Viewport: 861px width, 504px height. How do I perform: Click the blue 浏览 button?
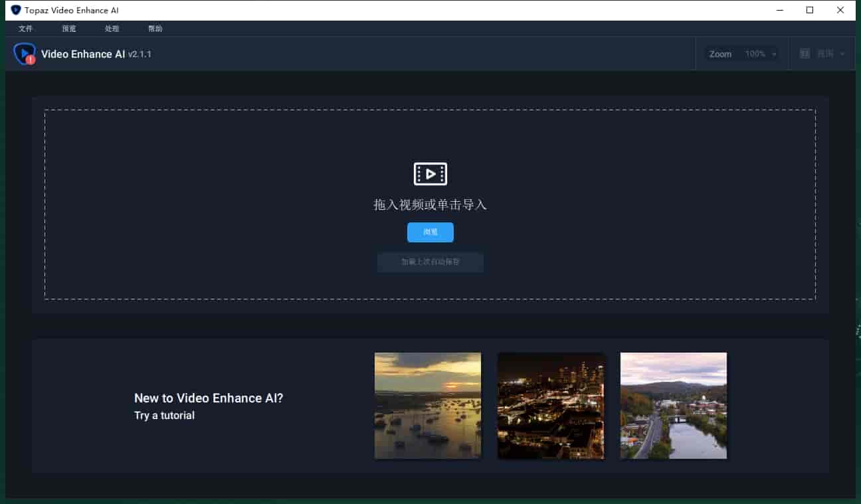point(430,232)
